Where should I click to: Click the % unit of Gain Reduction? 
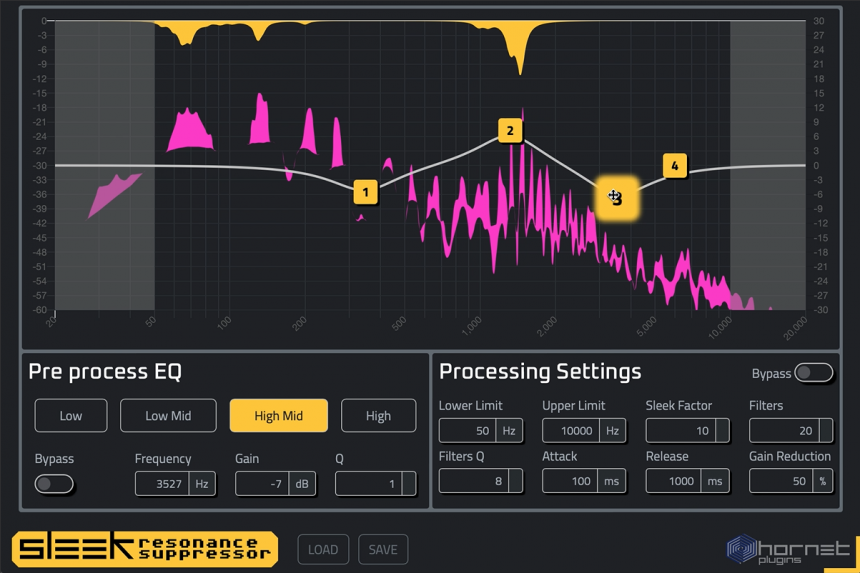pos(823,481)
